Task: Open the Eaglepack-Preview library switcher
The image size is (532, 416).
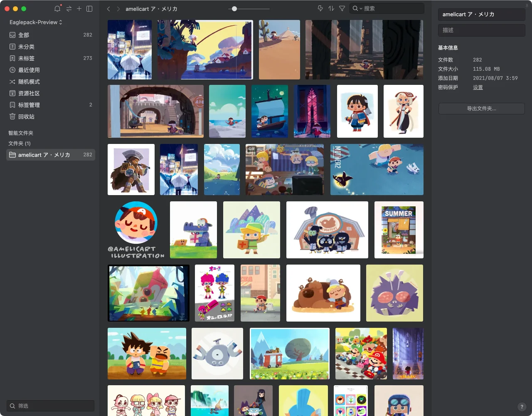Action: [x=36, y=22]
